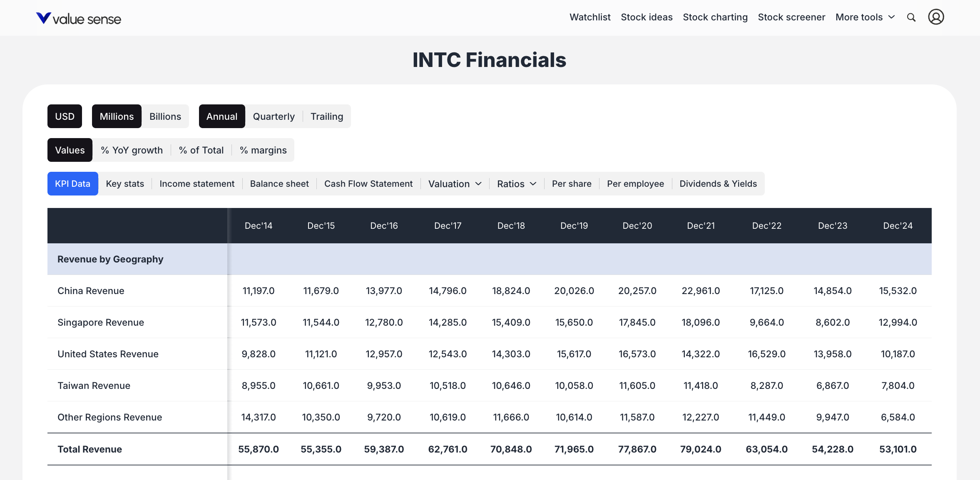Navigate to the Stock screener page
Viewport: 980px width, 480px height.
click(791, 17)
